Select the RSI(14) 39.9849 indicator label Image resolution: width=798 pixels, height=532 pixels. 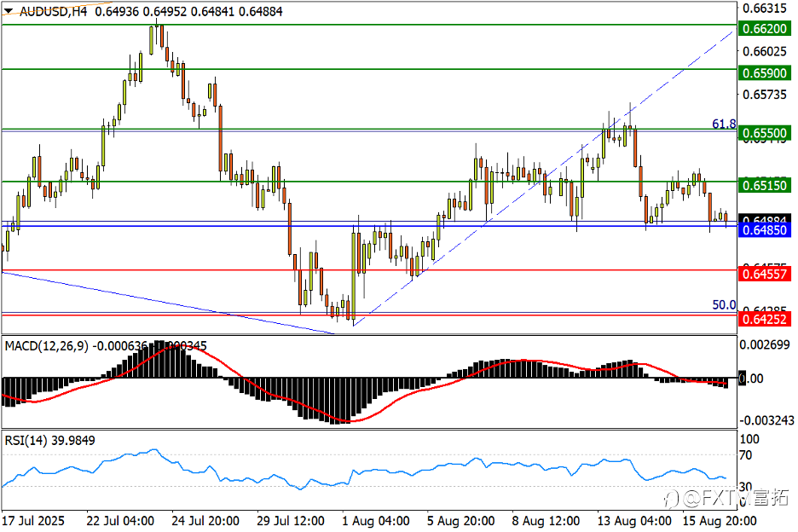tap(49, 441)
